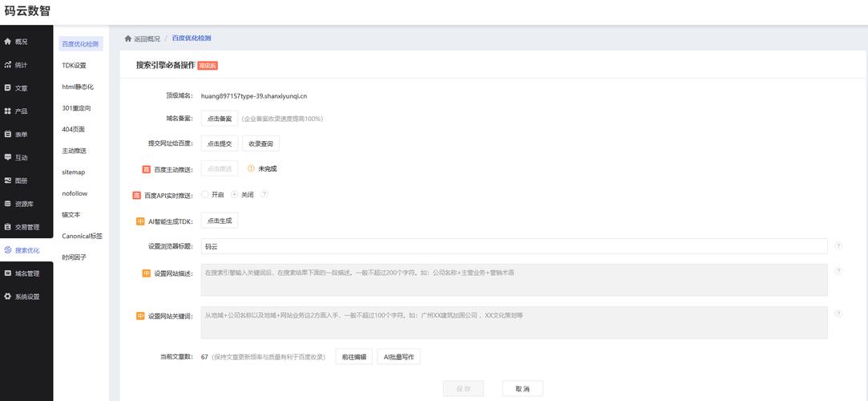Click the 系统设置 gear icon
This screenshot has width=868, height=401.
coord(8,297)
